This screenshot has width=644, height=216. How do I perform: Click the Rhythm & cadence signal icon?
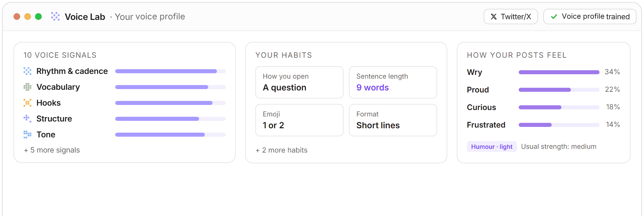27,71
